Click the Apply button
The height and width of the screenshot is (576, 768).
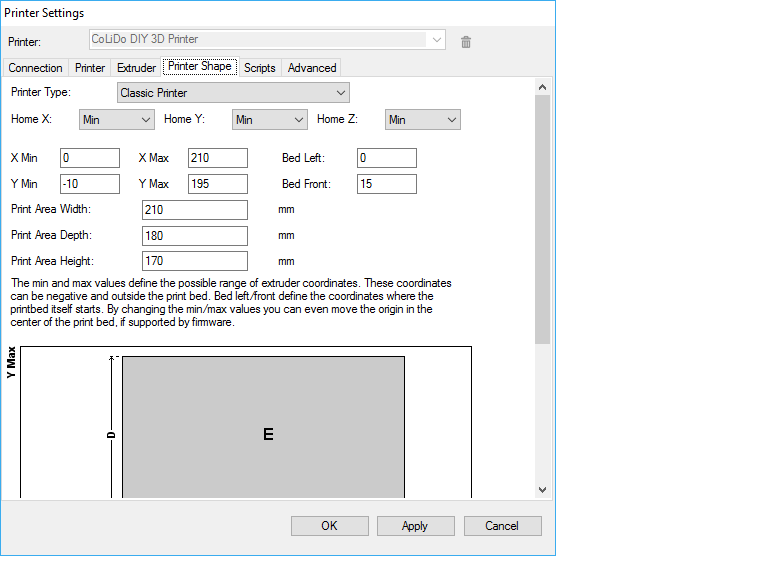point(415,526)
